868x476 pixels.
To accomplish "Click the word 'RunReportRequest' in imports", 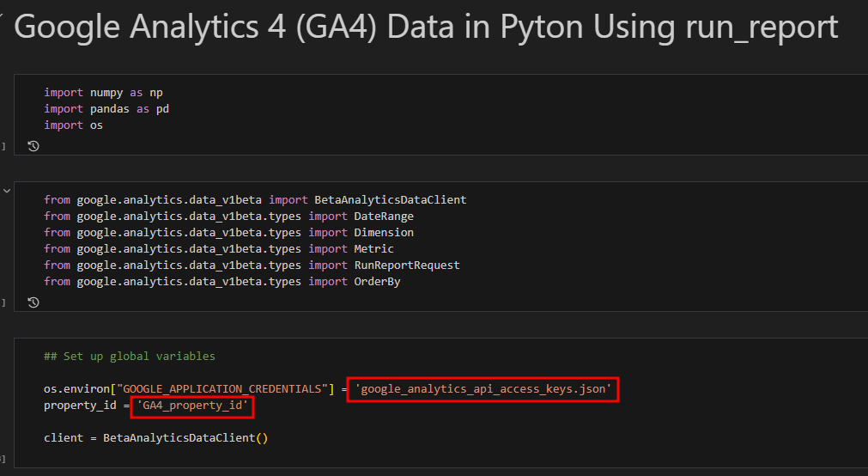I will tap(407, 265).
